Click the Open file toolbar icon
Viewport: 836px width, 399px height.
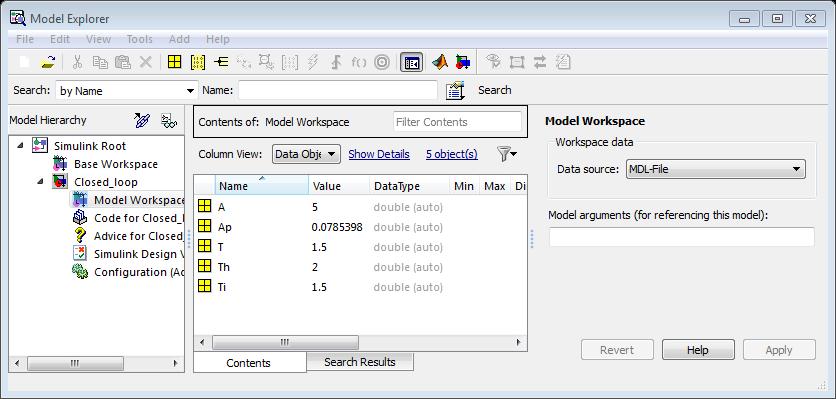[49, 62]
